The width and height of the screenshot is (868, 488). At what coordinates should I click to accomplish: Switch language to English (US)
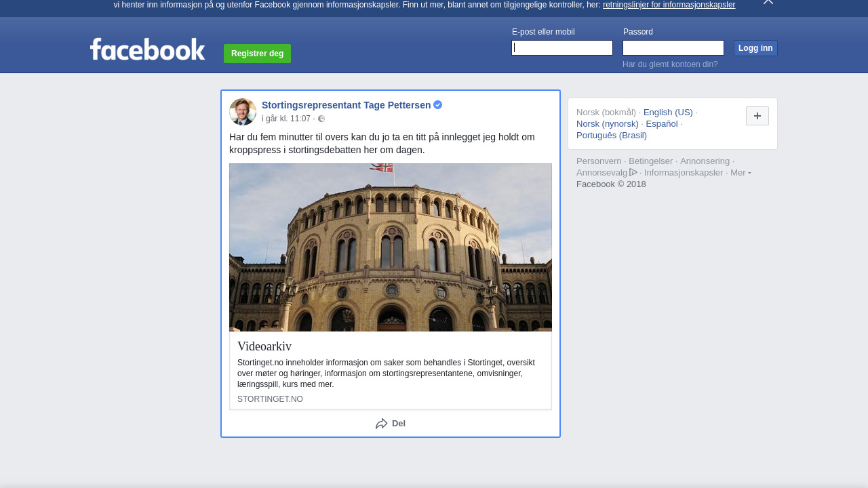tap(668, 113)
